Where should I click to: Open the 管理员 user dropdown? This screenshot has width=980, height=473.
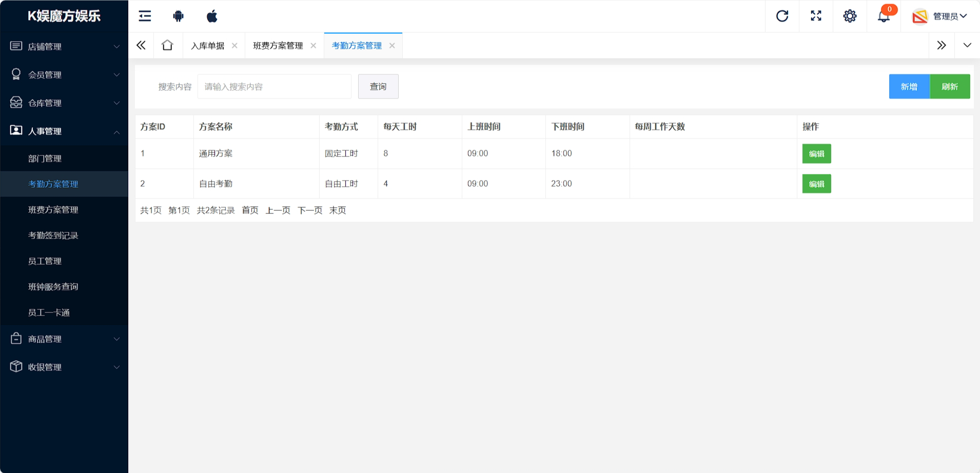(x=940, y=16)
